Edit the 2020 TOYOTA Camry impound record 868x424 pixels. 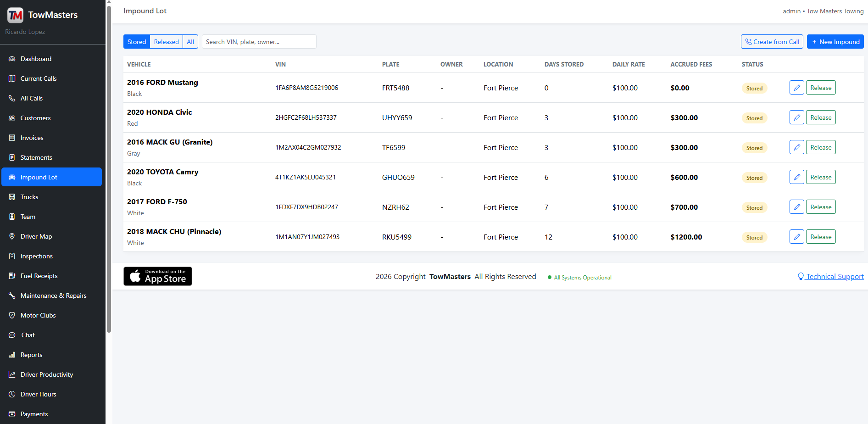(796, 177)
